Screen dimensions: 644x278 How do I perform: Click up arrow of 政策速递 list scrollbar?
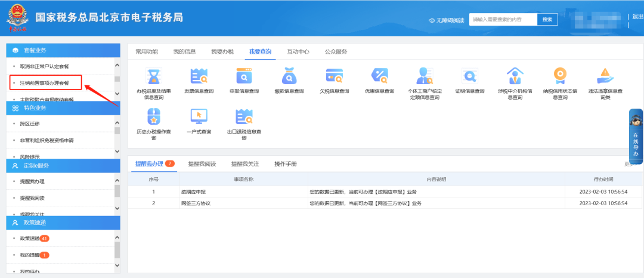[117, 237]
